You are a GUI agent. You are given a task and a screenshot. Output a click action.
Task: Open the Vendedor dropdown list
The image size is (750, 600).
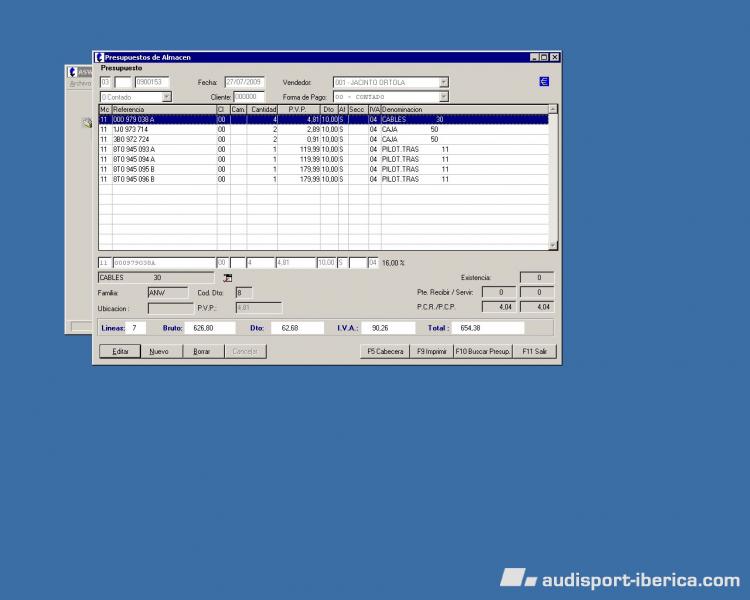(x=444, y=82)
